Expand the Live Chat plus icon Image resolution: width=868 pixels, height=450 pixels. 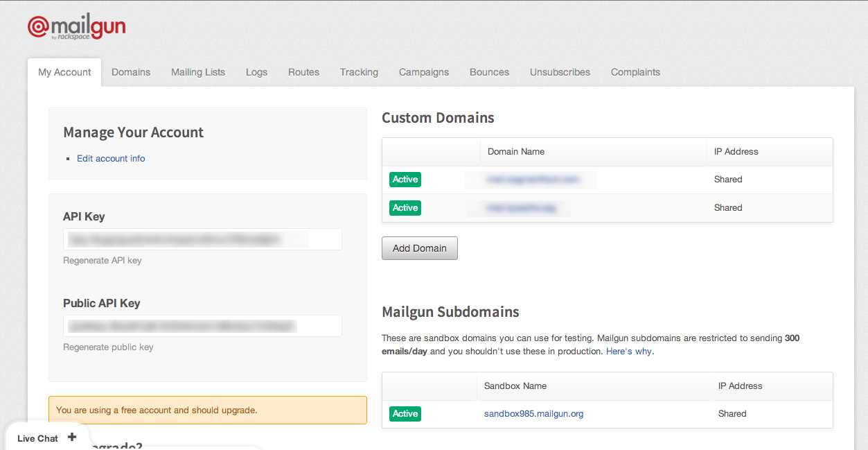pos(72,438)
